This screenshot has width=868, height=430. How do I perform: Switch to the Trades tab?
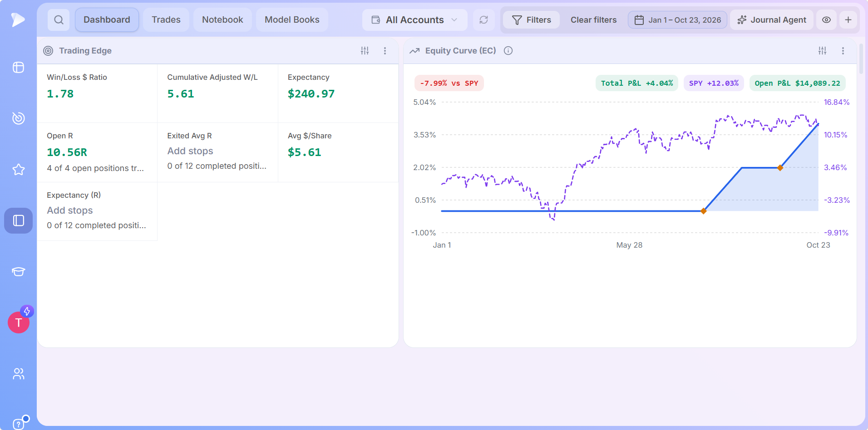(166, 20)
